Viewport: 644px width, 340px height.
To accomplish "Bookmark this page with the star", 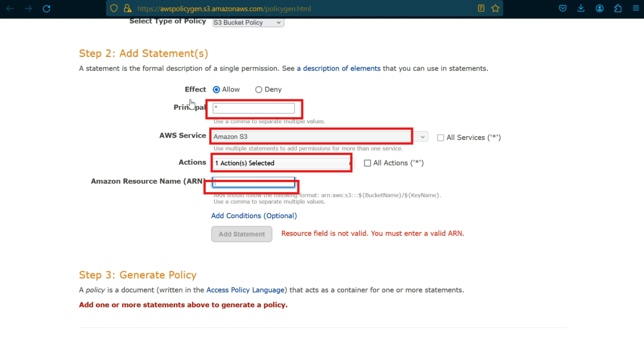I will tap(495, 8).
